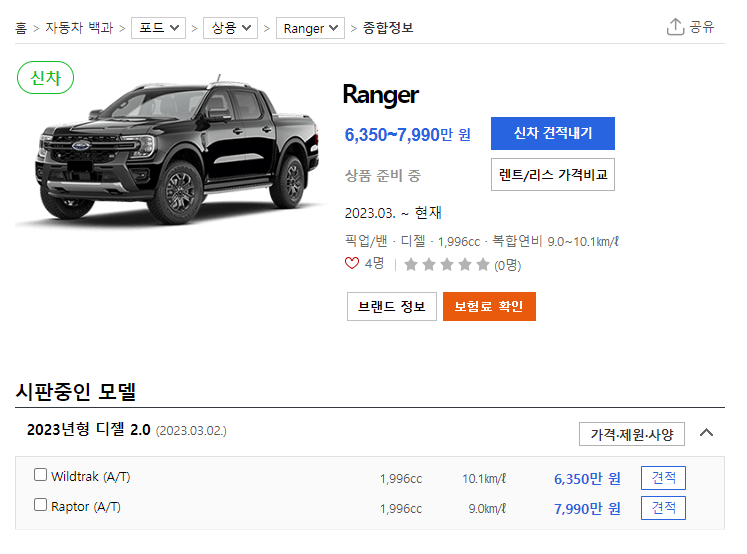Click the (0명) review count
Viewport: 747px width, 554px height.
tap(507, 265)
